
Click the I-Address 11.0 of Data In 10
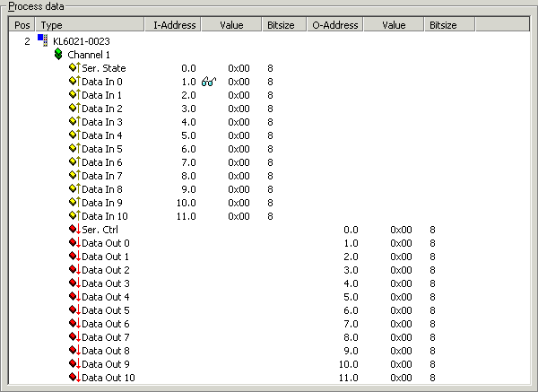(186, 216)
